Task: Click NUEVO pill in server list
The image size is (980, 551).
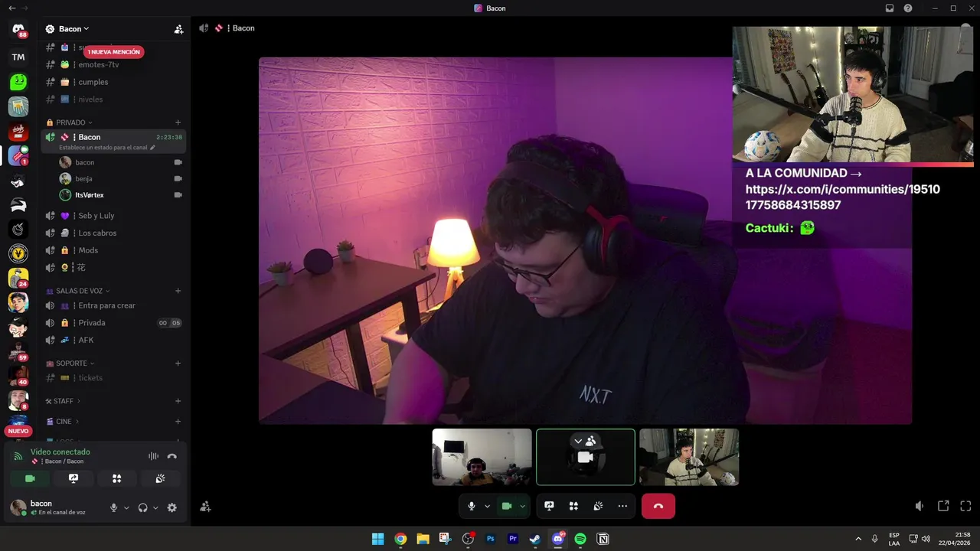Action: pos(18,431)
